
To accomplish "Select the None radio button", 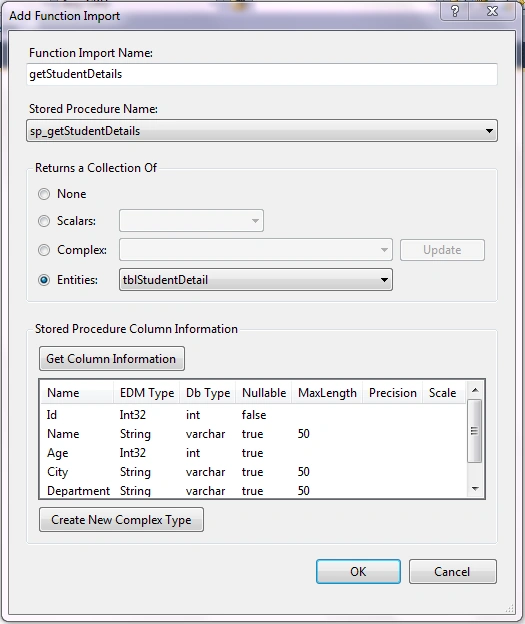I will pyautogui.click(x=44, y=194).
